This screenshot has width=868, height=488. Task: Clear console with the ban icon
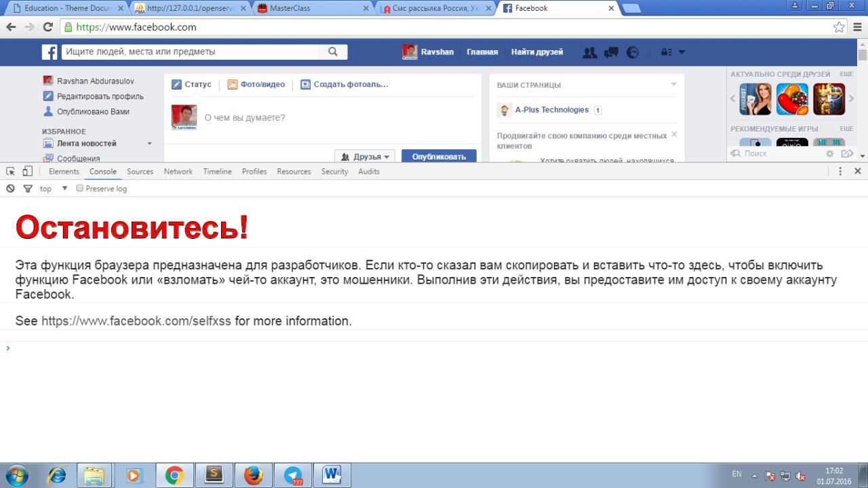10,189
